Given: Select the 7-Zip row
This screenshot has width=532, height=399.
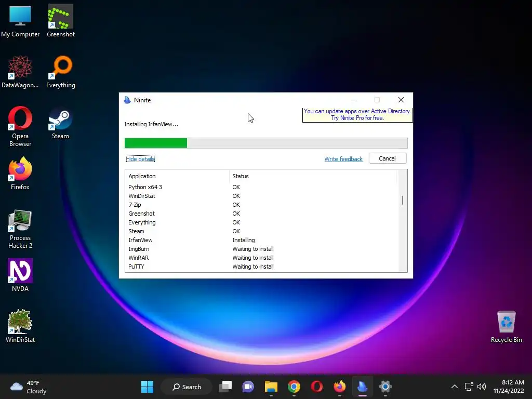Looking at the screenshot, I should coord(261,205).
